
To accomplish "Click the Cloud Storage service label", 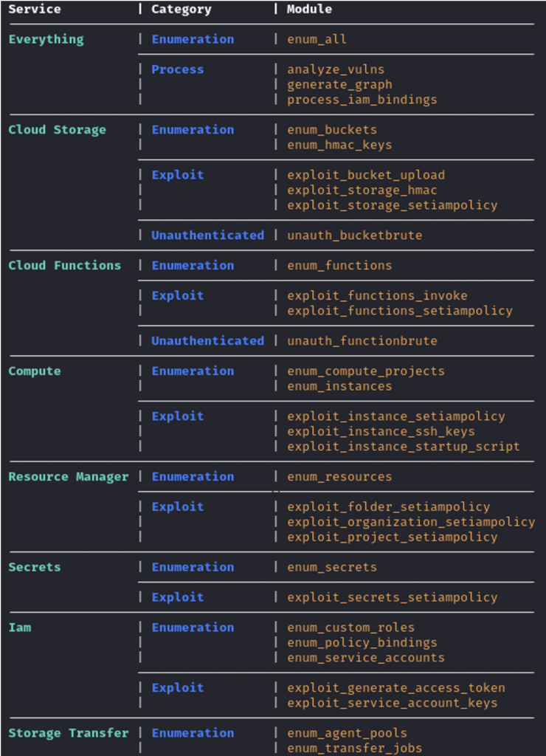I will point(57,130).
